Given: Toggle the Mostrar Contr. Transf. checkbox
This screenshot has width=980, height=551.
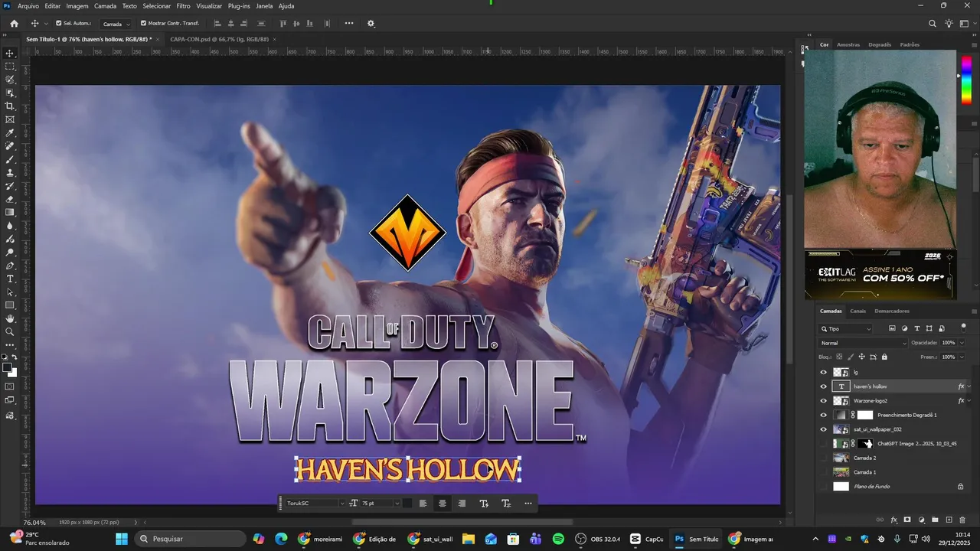Looking at the screenshot, I should coord(143,23).
